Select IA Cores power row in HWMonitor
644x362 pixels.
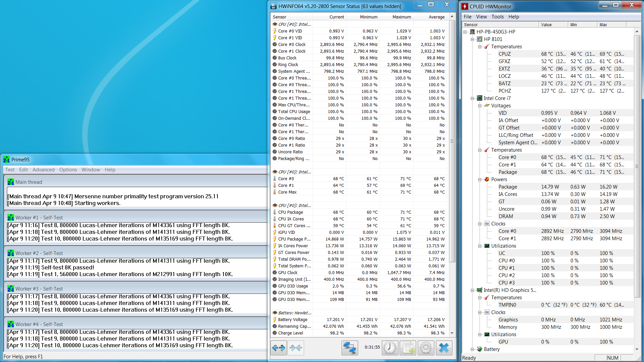(548, 194)
